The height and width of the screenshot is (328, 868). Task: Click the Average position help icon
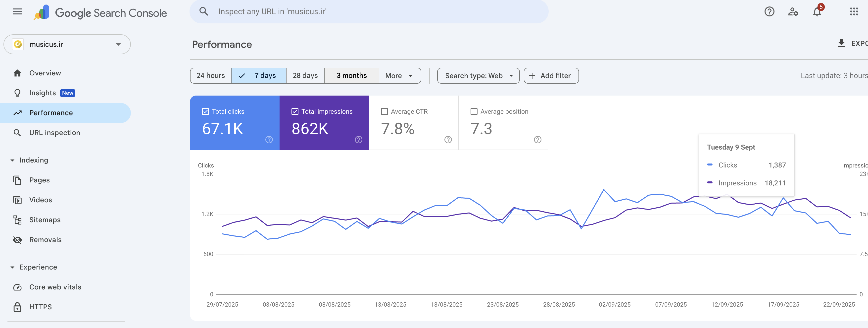[x=537, y=140]
